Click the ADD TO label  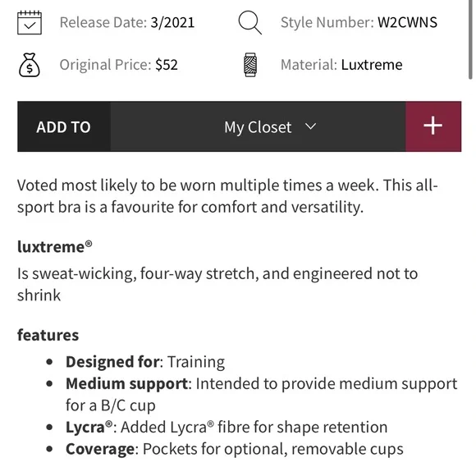pyautogui.click(x=64, y=127)
